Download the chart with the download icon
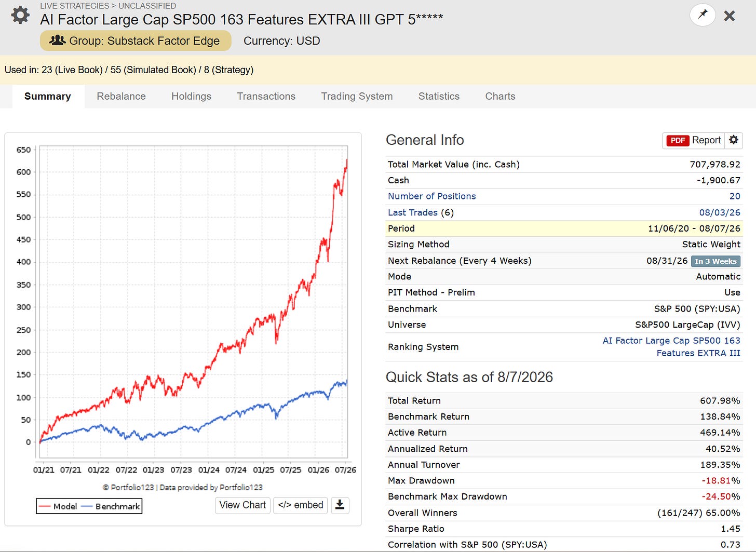Viewport: 756px width, 552px height. [x=340, y=505]
